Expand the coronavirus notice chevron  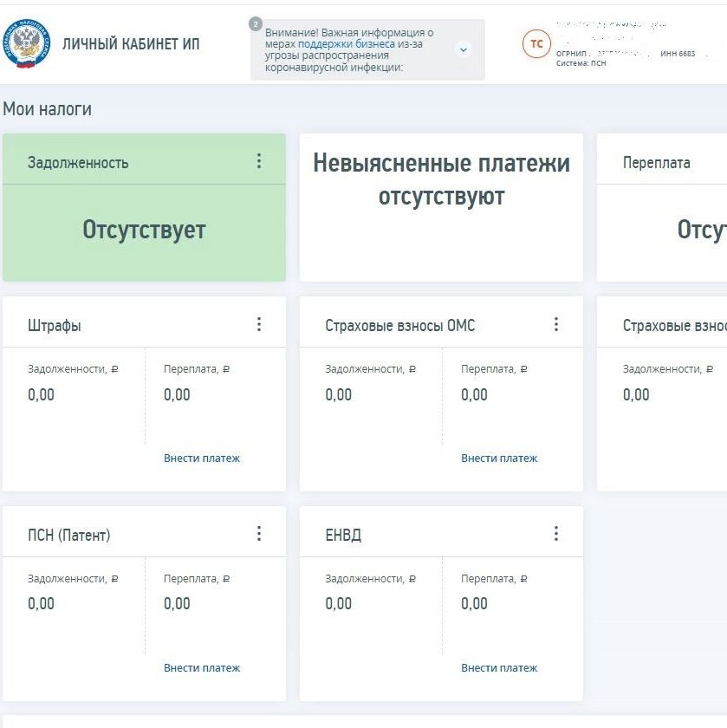coord(464,49)
